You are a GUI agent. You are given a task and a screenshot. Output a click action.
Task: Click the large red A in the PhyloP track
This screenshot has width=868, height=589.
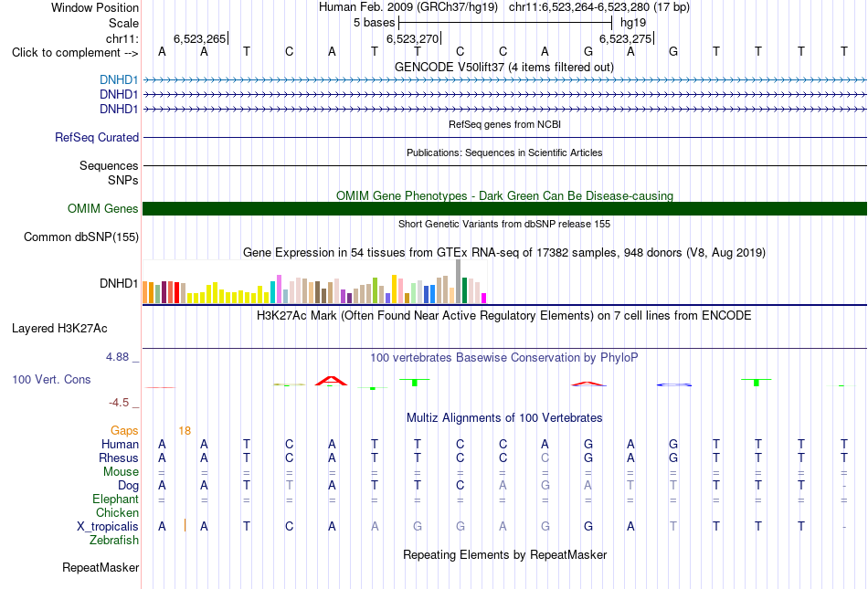click(x=331, y=381)
